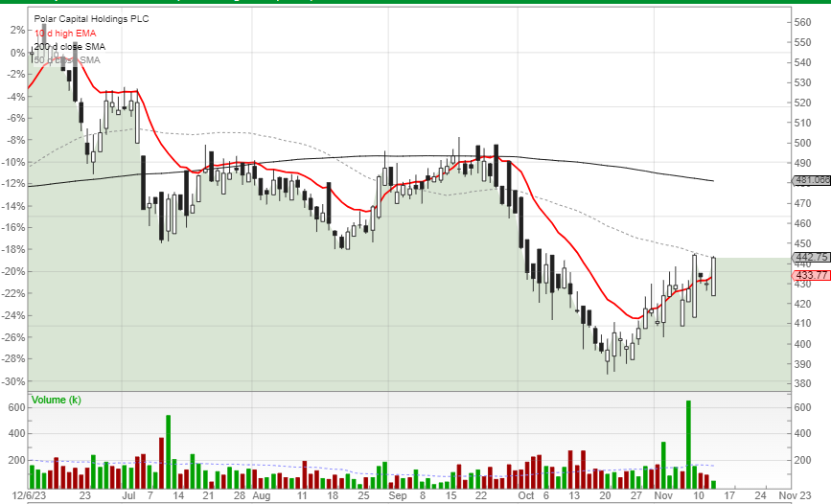Click the tall green volume bar in mid-July
Viewport: 831px width, 504px height.
coord(168,451)
